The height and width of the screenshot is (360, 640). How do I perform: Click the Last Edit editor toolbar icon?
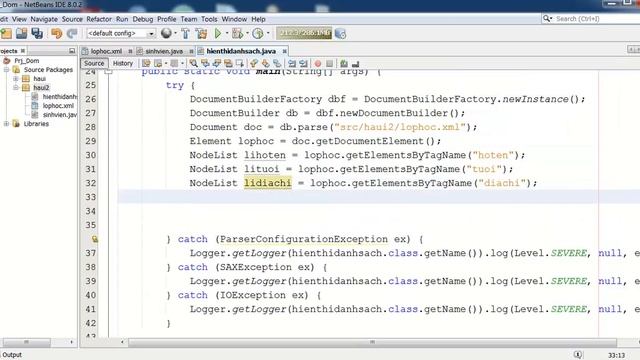point(146,63)
